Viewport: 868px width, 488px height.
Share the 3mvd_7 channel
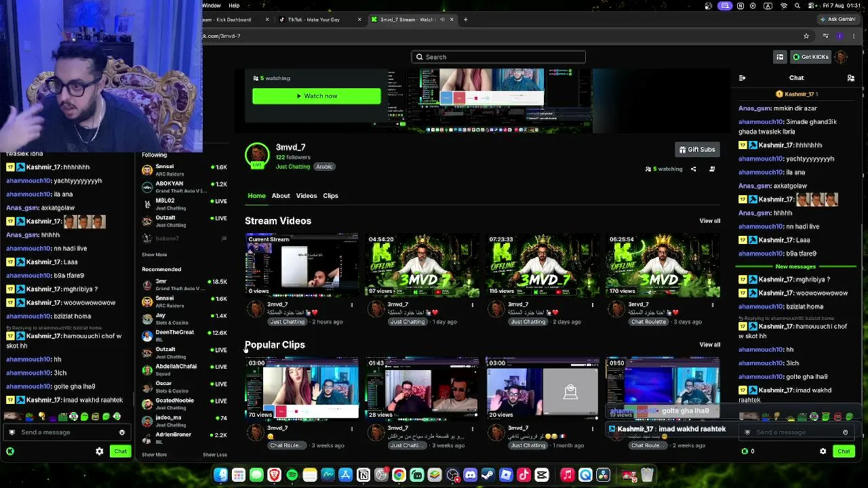click(693, 169)
